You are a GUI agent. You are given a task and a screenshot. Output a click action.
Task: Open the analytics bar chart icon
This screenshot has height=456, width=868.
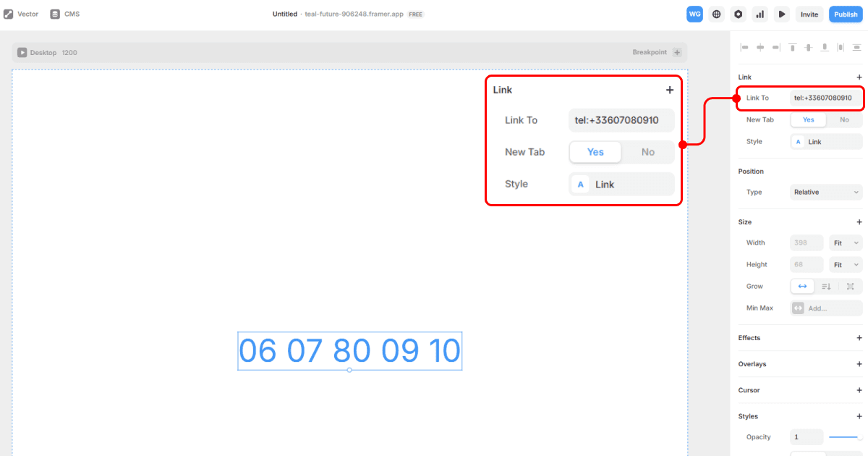click(760, 14)
